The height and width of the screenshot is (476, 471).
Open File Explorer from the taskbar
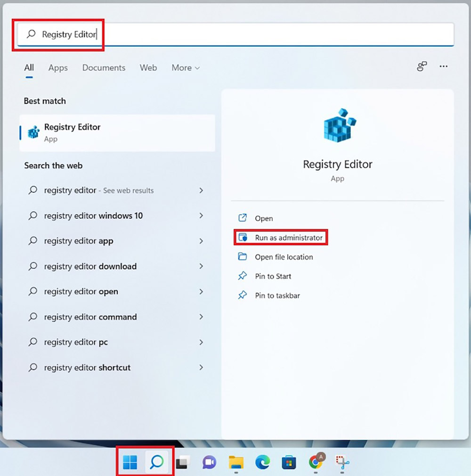coord(236,462)
